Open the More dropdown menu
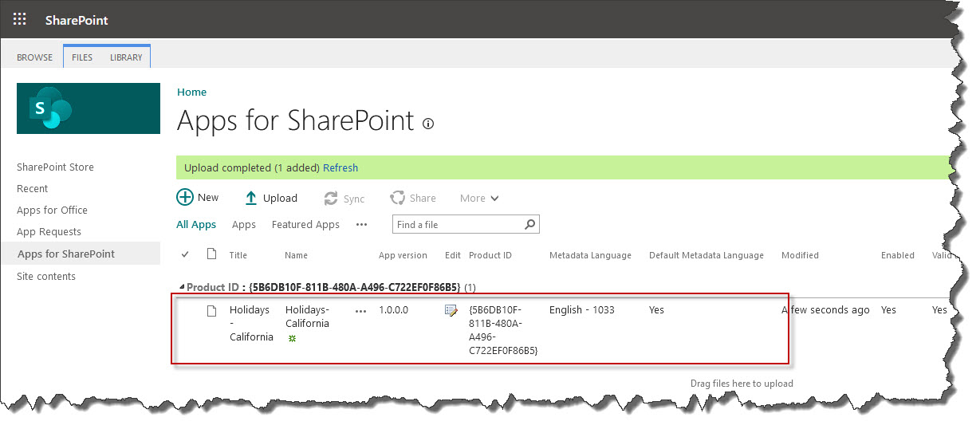This screenshot has height=429, width=980. [479, 199]
